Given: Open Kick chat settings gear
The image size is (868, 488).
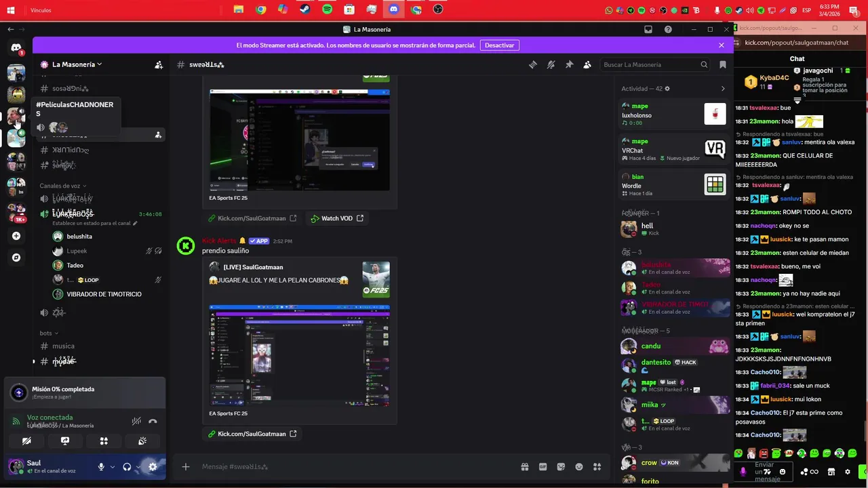Looking at the screenshot, I should [848, 472].
